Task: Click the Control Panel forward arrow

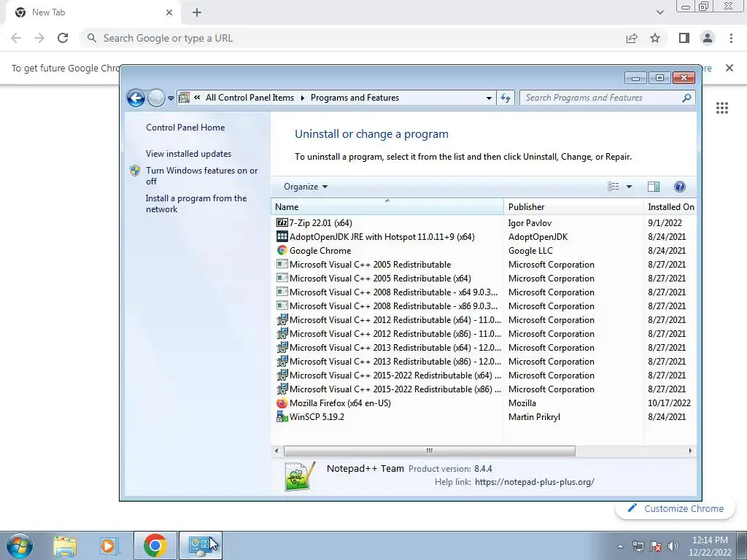Action: (x=156, y=98)
